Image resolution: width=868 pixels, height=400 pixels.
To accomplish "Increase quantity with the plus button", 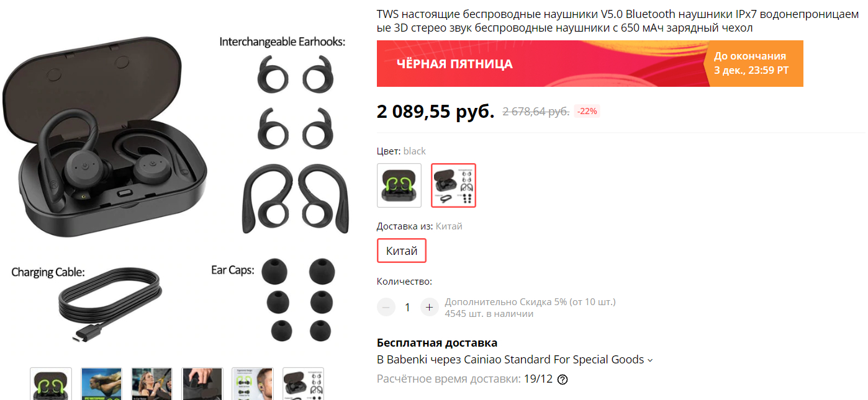I will click(x=429, y=307).
